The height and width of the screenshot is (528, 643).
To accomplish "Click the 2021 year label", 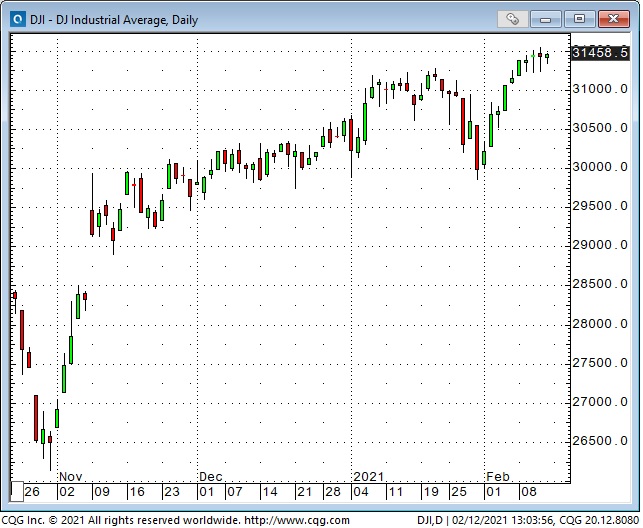I will click(368, 476).
